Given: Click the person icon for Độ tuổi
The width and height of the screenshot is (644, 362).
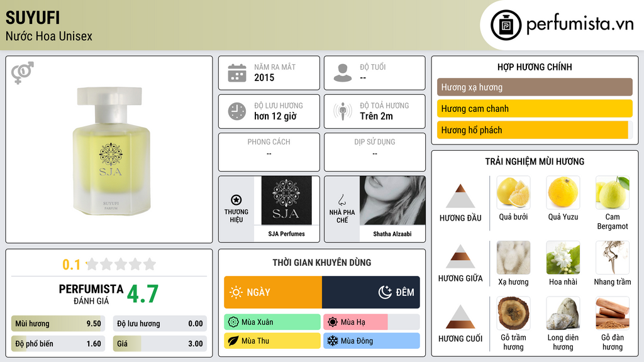Looking at the screenshot, I should 343,73.
